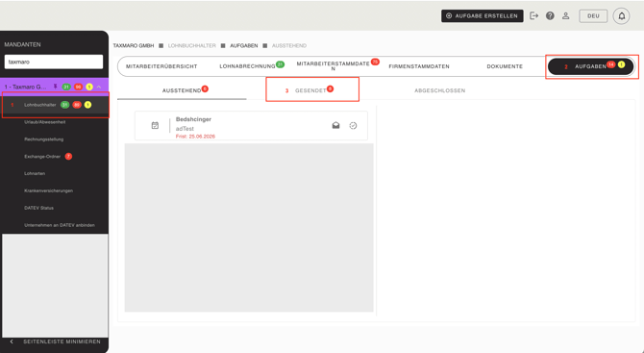The image size is (644, 353).
Task: Open the Abgeschlossen sub-tab
Action: point(440,90)
